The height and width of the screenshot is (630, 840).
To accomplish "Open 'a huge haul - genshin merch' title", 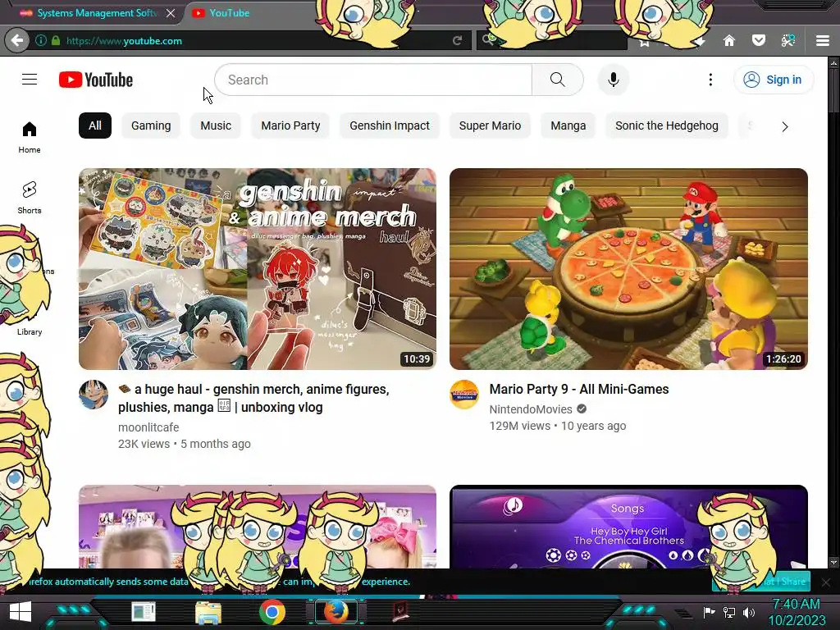I will tap(254, 398).
